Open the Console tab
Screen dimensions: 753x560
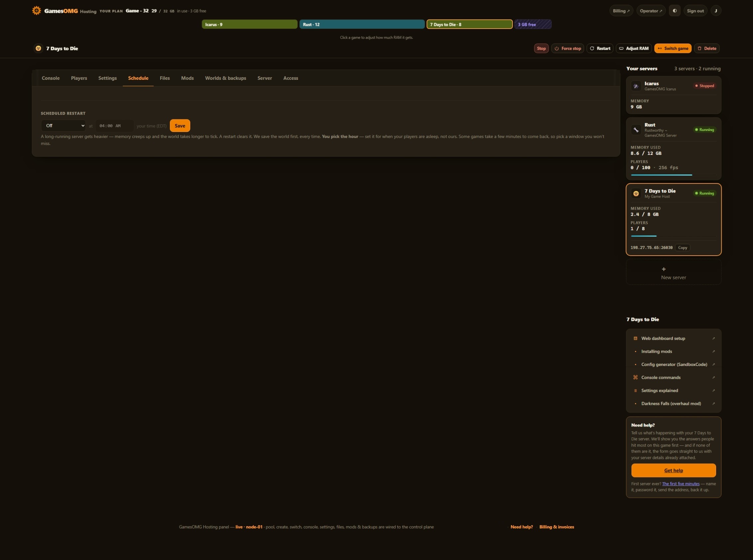click(51, 78)
